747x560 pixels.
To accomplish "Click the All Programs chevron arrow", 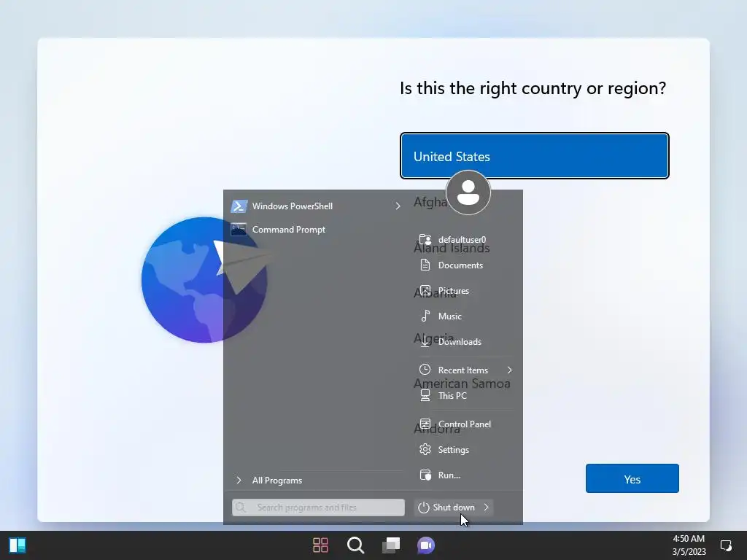I will [x=239, y=481].
